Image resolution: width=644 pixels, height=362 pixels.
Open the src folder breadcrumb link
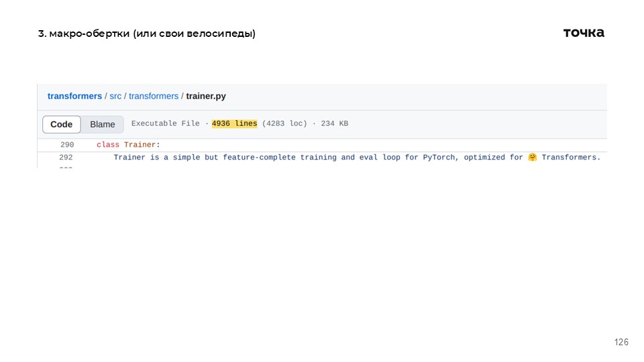click(x=115, y=96)
